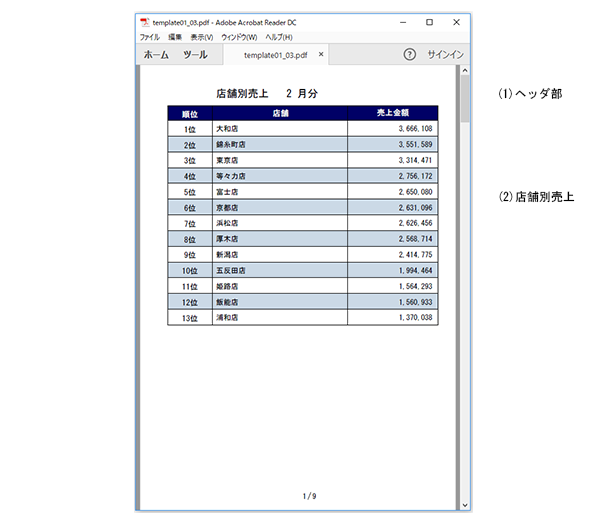Screen dimensions: 614x528
Task: Click the page number 1/9
Action: point(309,496)
